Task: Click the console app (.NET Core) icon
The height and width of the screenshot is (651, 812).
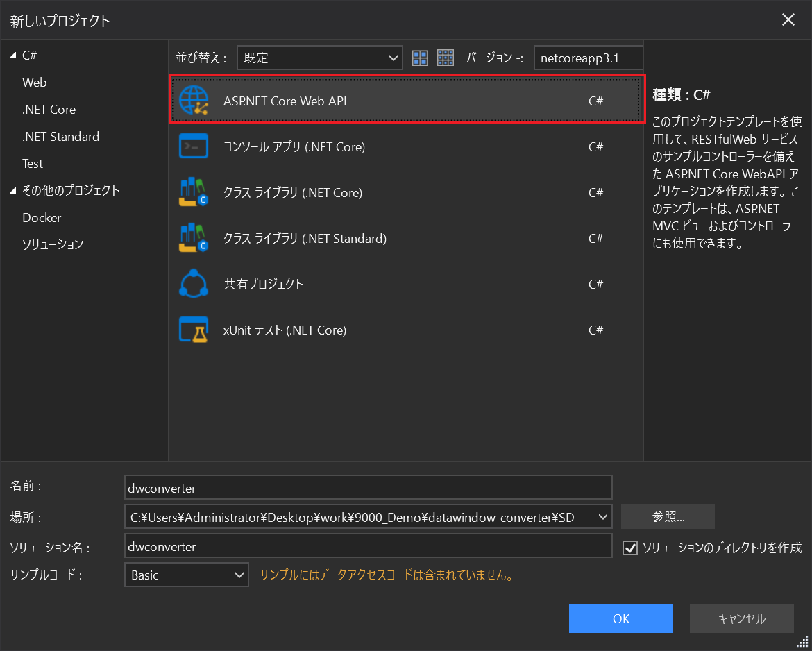Action: (194, 146)
